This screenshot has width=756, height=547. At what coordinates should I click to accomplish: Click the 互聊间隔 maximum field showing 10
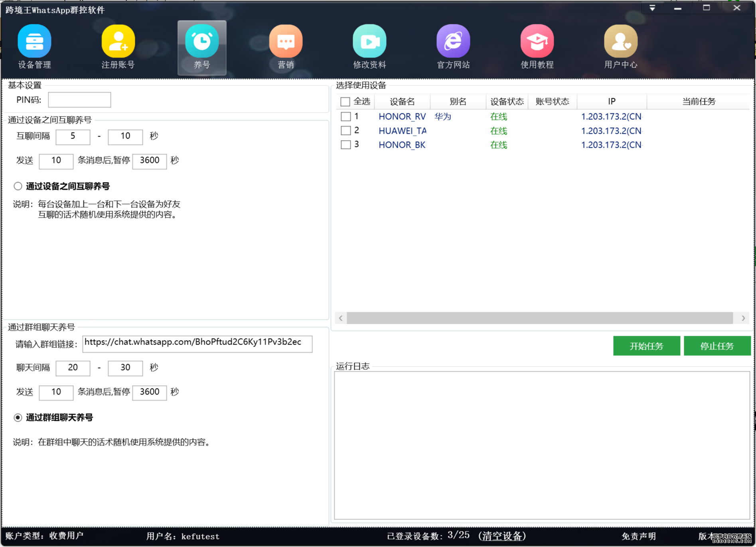pyautogui.click(x=125, y=137)
